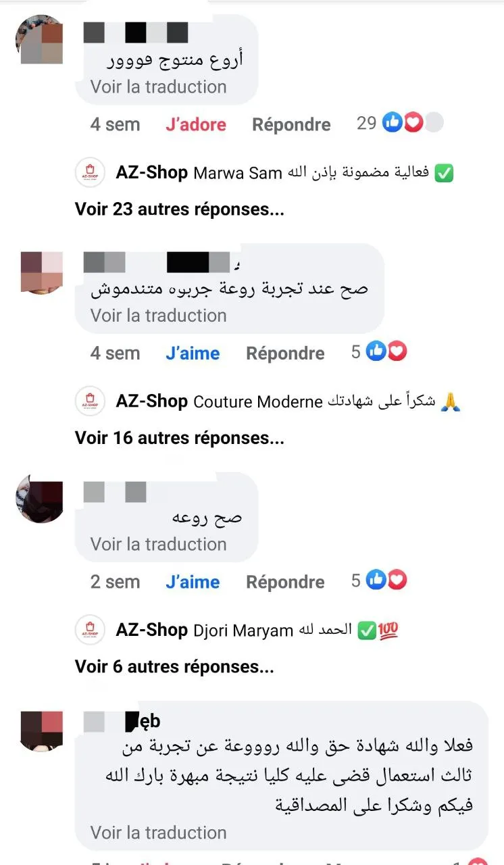
Task: Open the third commenter's dark avatar
Action: click(x=39, y=499)
